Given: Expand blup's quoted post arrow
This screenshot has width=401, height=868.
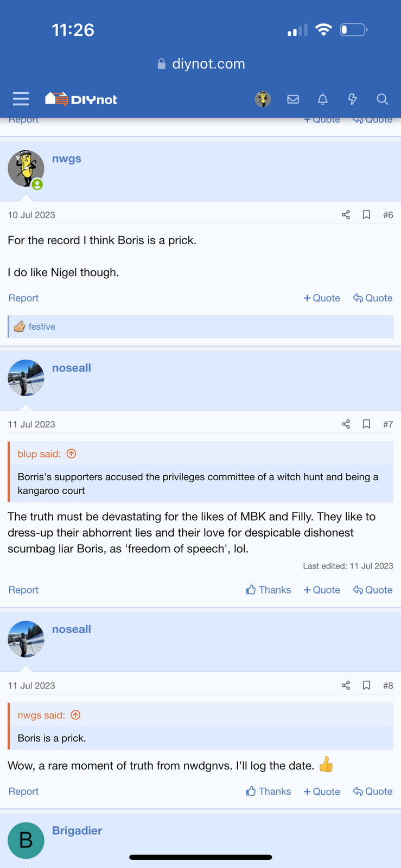Looking at the screenshot, I should coord(71,454).
